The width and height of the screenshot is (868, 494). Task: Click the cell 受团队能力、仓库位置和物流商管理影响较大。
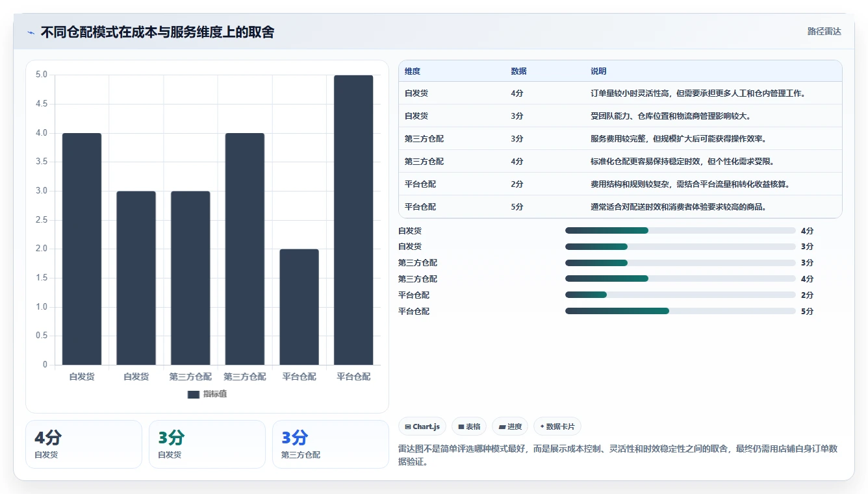[x=670, y=116]
